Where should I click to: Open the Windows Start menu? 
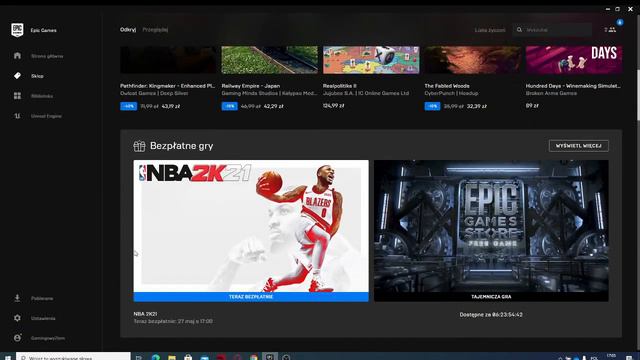click(7, 357)
